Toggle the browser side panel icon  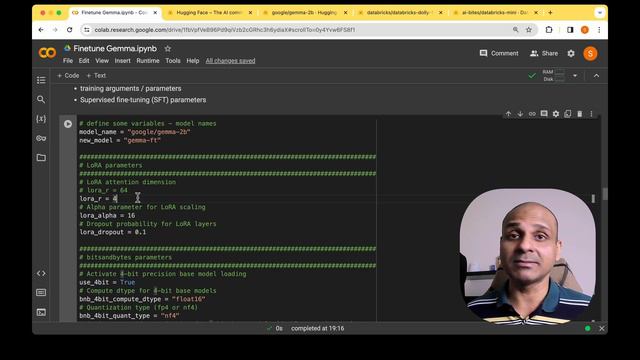[x=570, y=30]
